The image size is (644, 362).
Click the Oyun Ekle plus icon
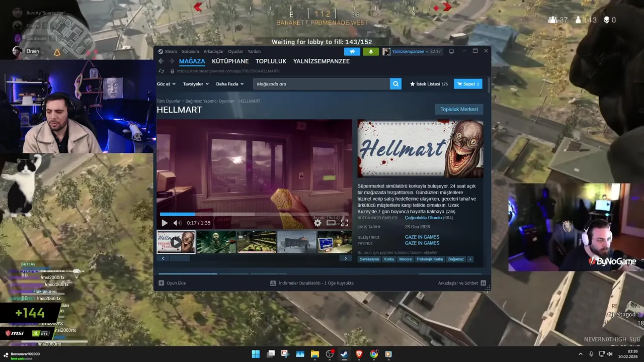point(161,283)
